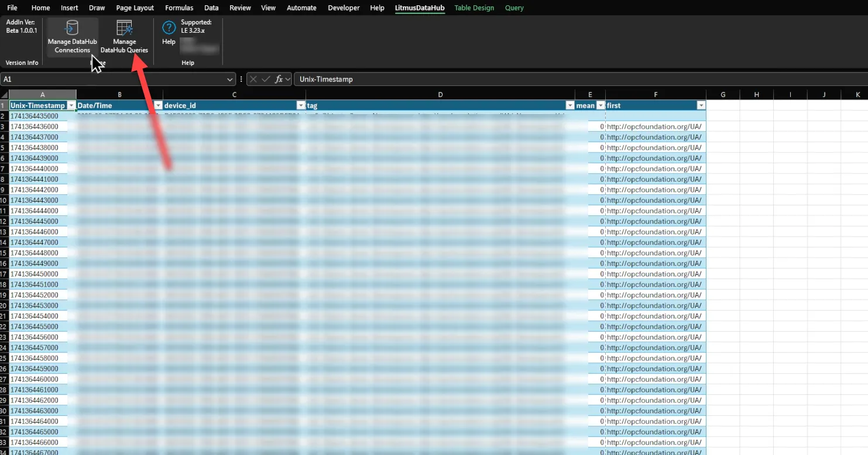Select column G header

(723, 95)
